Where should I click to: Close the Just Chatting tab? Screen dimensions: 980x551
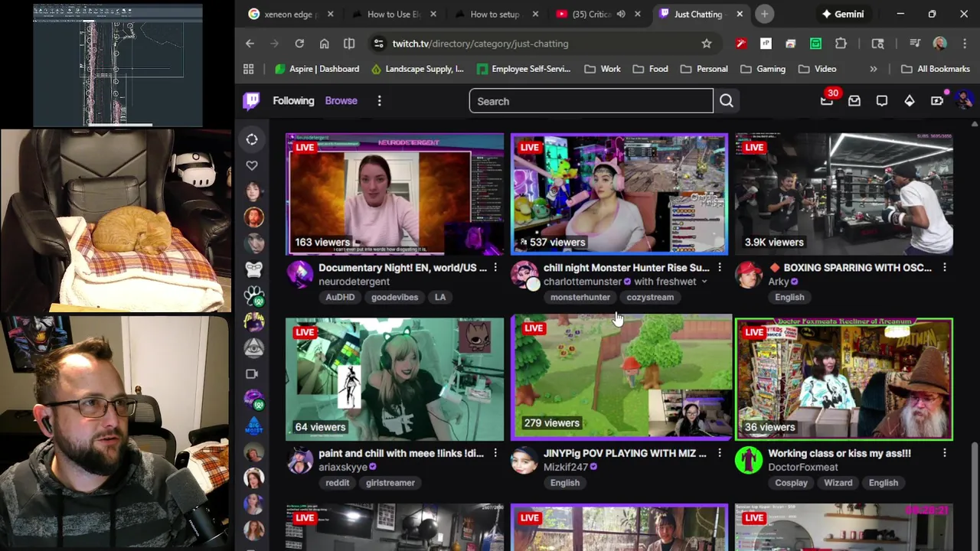pos(740,14)
